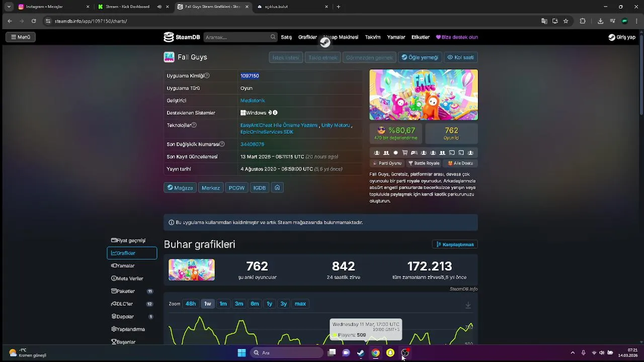This screenshot has height=362, width=644.
Task: Mute the Stream - Kick Dashboard tab
Action: [x=159, y=7]
